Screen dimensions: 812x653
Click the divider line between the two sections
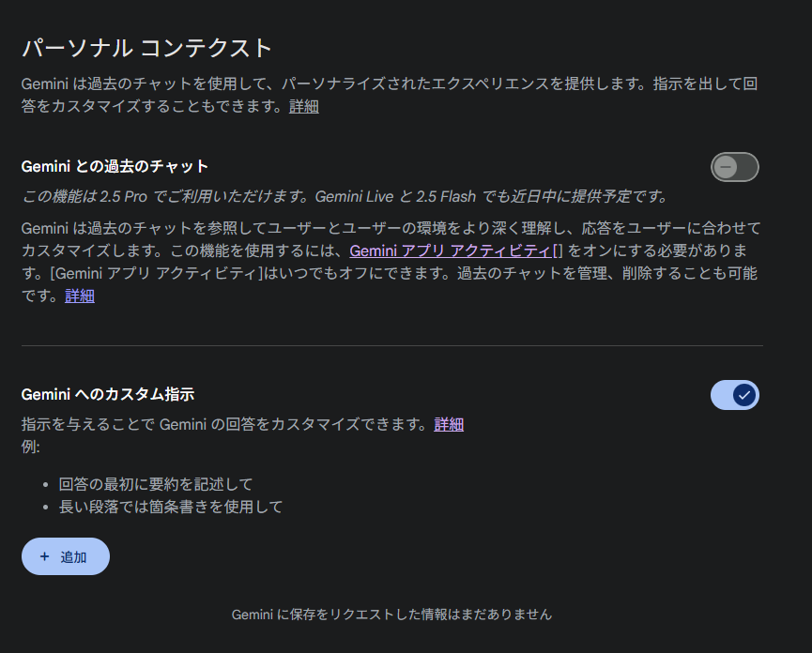[x=392, y=345]
